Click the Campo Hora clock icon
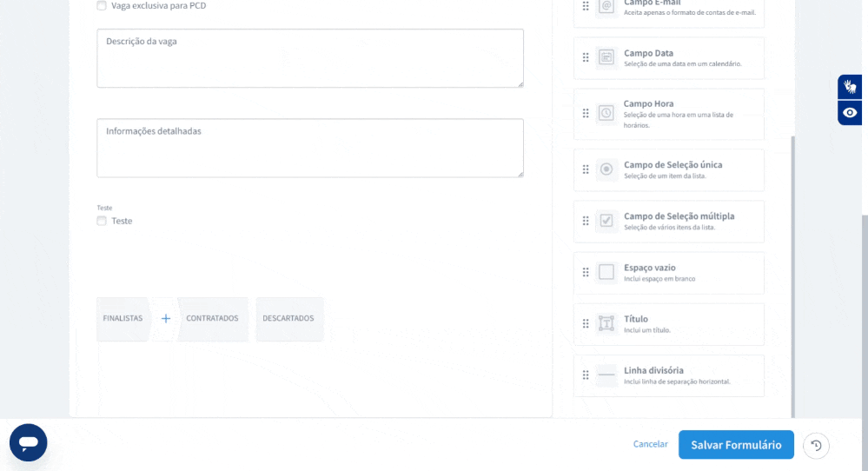Screen dimensions: 868x471 coord(606,113)
